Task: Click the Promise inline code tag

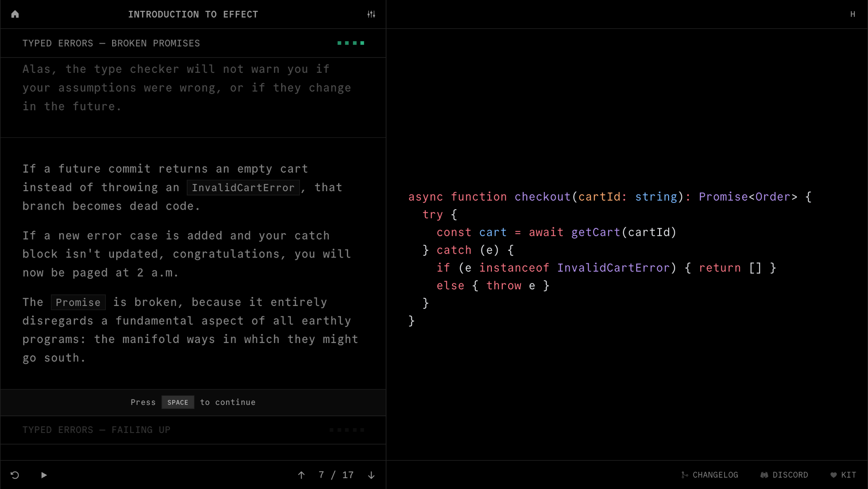Action: click(78, 302)
